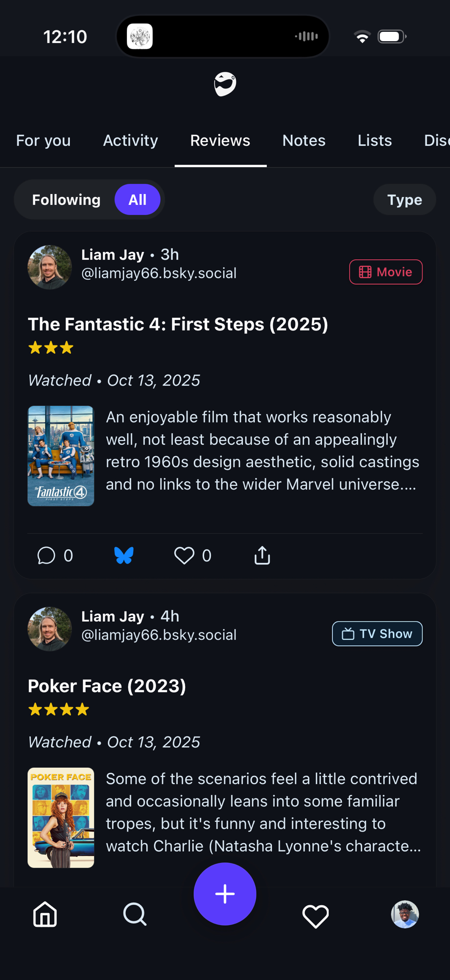This screenshot has width=450, height=980.
Task: Tap the TV Show tag on Poker Face
Action: [x=377, y=634]
